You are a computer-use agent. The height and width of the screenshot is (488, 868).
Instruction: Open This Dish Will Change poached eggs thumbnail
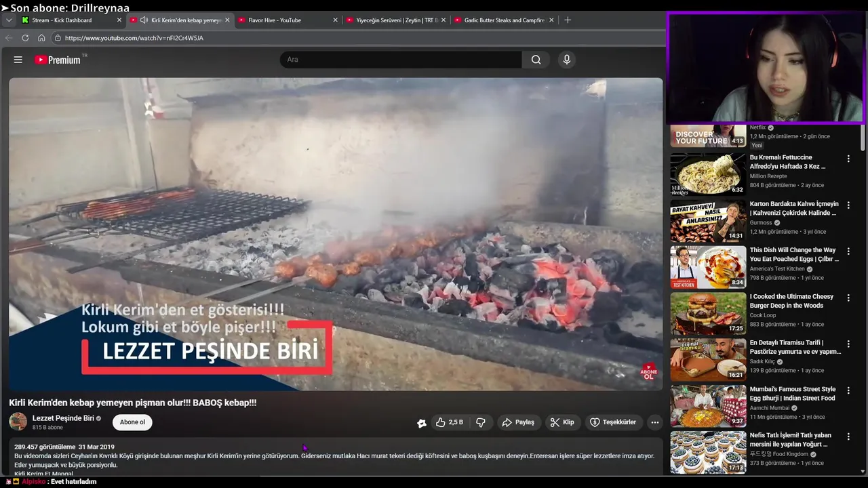(708, 267)
